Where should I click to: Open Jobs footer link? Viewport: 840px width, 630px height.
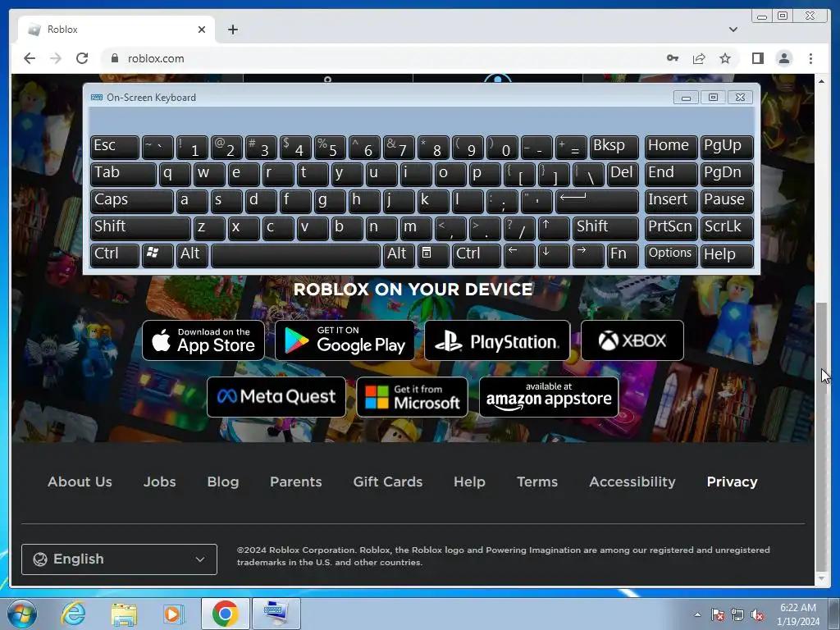point(160,482)
